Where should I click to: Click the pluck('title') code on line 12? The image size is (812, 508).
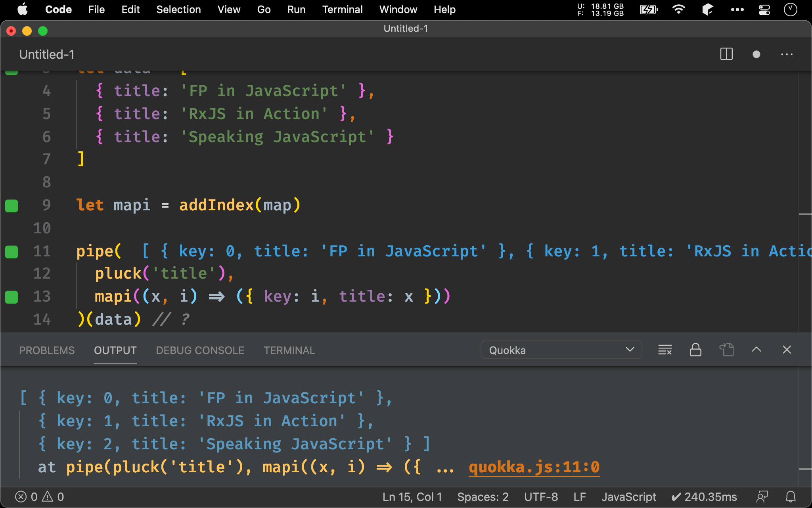pyautogui.click(x=160, y=273)
